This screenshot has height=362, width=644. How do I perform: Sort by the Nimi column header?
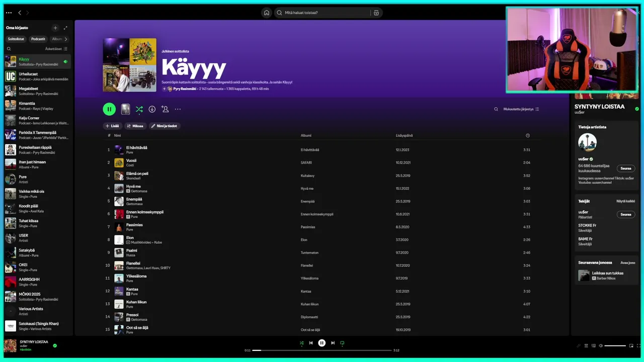(x=117, y=135)
